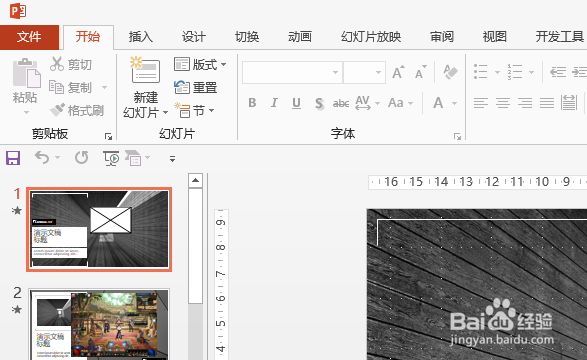
Task: Apply numbered list formatting
Action: [515, 71]
